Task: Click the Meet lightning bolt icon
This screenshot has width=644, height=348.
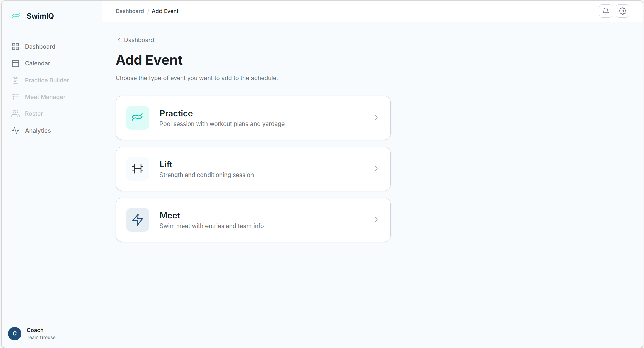Action: pyautogui.click(x=137, y=220)
